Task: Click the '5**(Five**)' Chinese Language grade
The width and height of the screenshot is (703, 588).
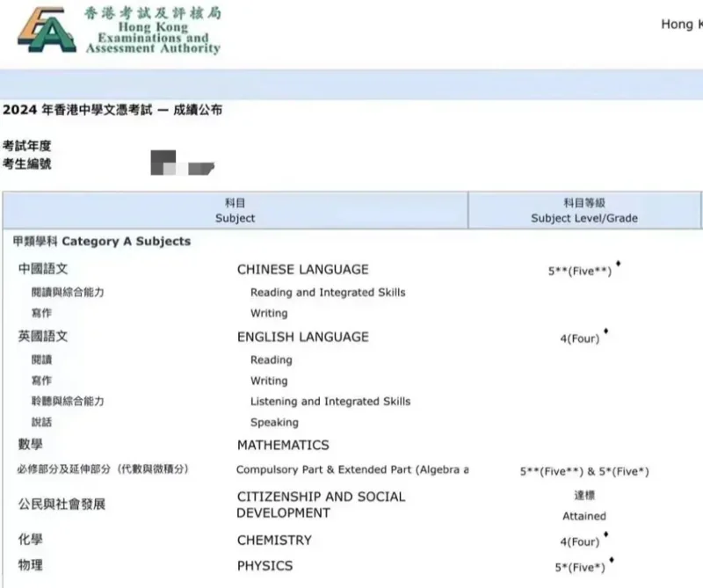Action: (x=580, y=272)
